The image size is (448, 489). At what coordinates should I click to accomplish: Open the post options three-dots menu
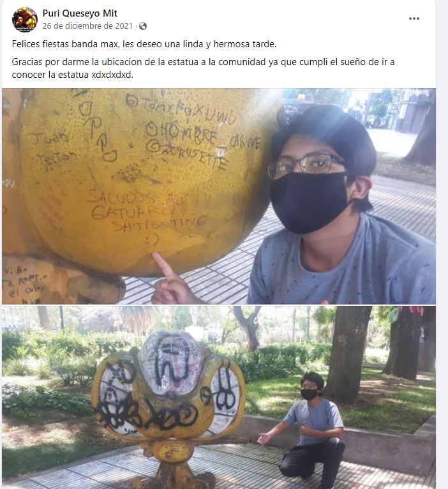pos(414,19)
